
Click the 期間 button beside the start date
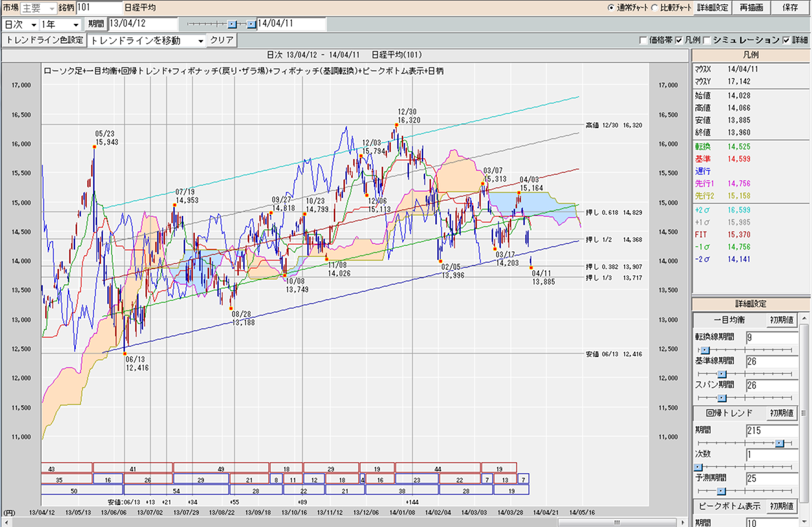96,24
